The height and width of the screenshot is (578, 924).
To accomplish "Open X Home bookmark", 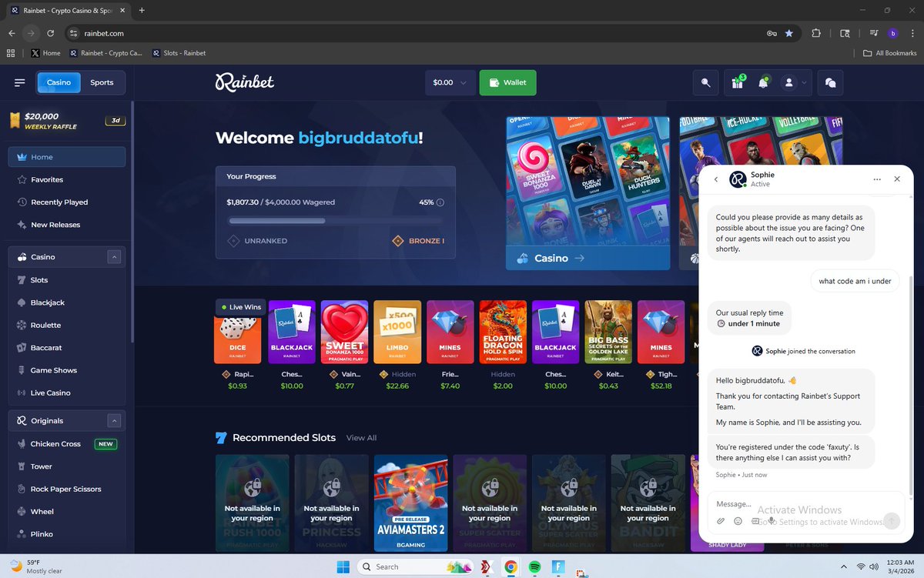I will (x=45, y=53).
